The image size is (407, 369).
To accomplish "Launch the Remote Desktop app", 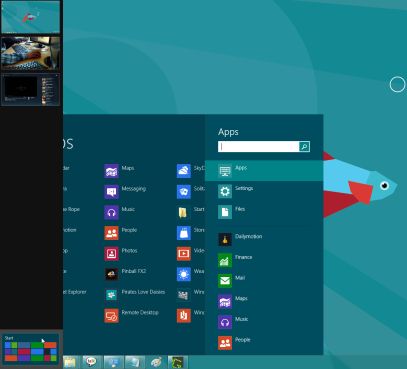I will pos(111,316).
